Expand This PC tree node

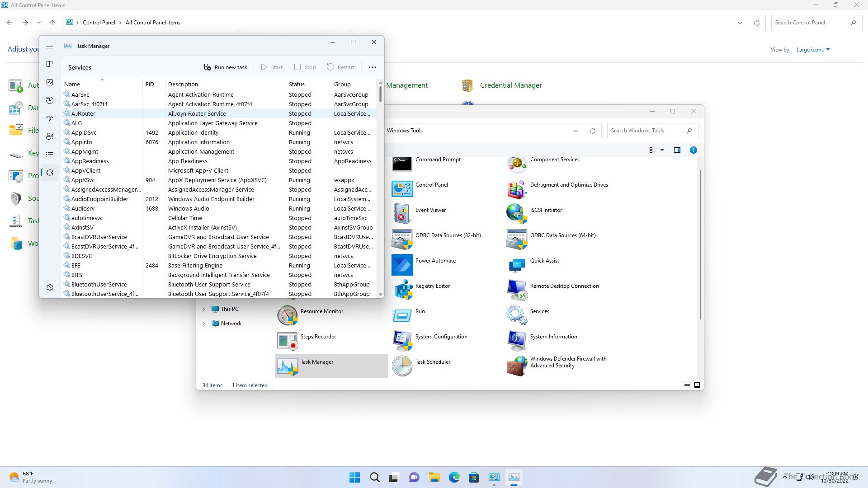click(x=203, y=309)
